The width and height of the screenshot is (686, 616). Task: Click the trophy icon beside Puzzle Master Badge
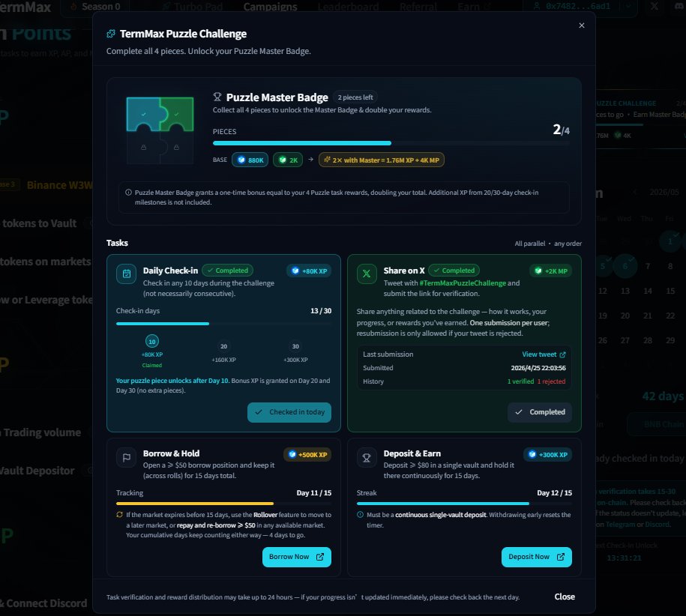217,97
